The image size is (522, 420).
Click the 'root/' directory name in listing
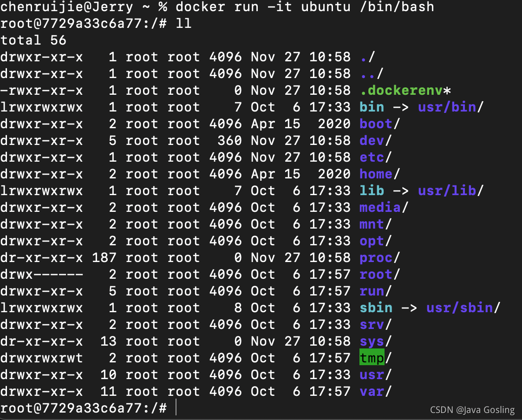[379, 275]
